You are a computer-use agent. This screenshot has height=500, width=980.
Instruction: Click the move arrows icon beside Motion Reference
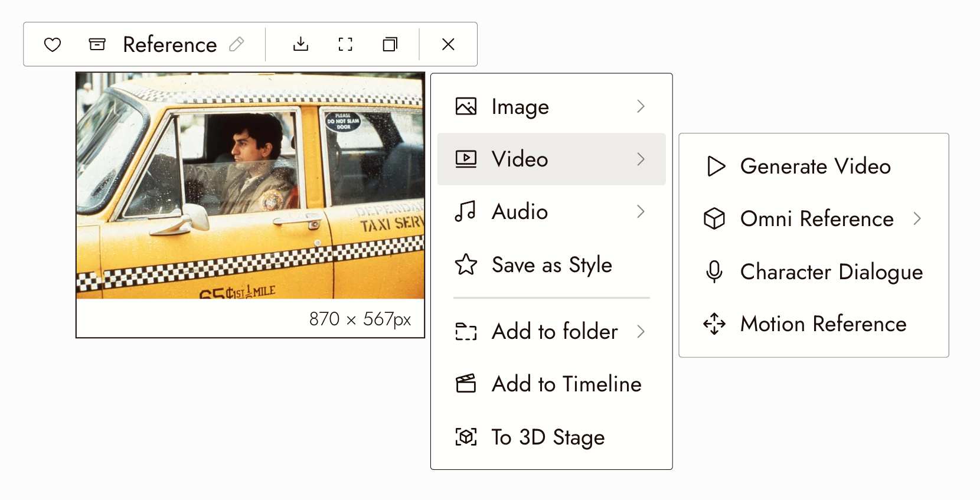pos(714,324)
